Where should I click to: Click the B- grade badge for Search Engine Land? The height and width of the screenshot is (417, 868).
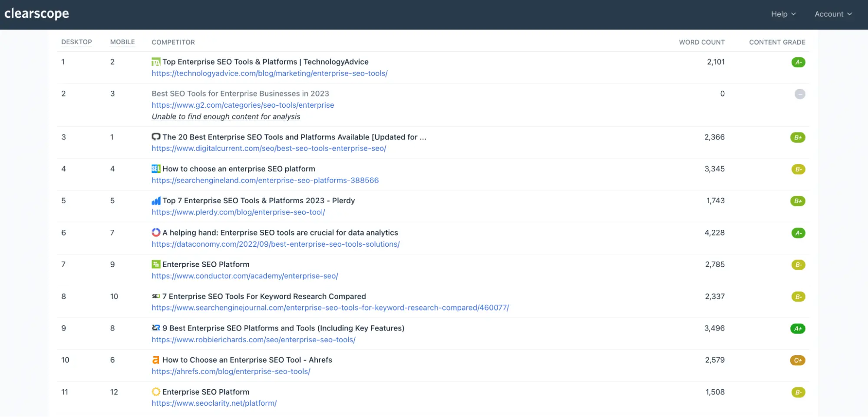[798, 169]
